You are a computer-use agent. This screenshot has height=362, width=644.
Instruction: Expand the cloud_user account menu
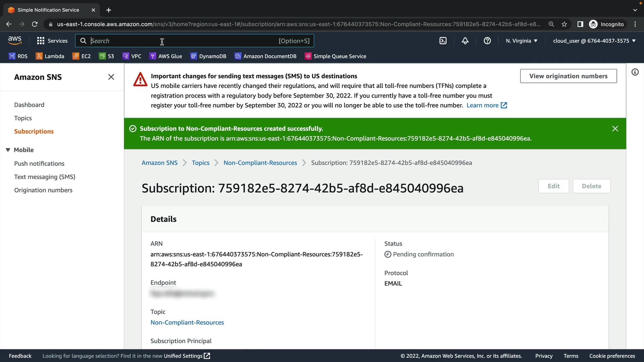click(594, 41)
